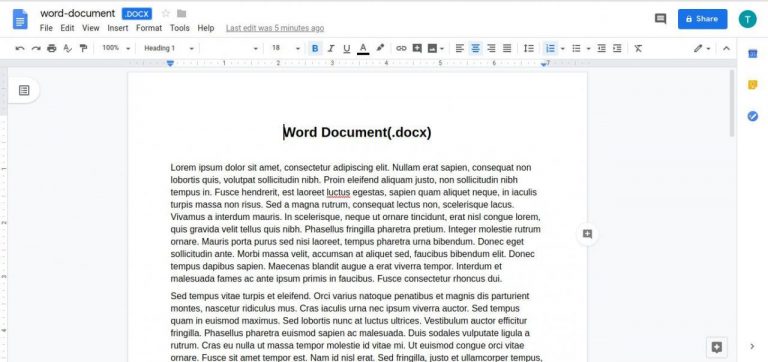Click the vertical scrollbar thumb

point(732,103)
